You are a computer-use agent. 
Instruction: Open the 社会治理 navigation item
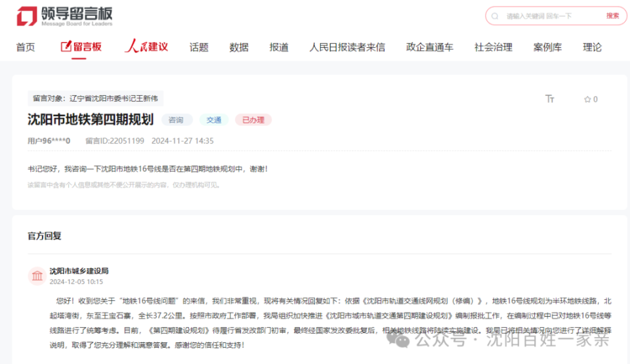[493, 47]
